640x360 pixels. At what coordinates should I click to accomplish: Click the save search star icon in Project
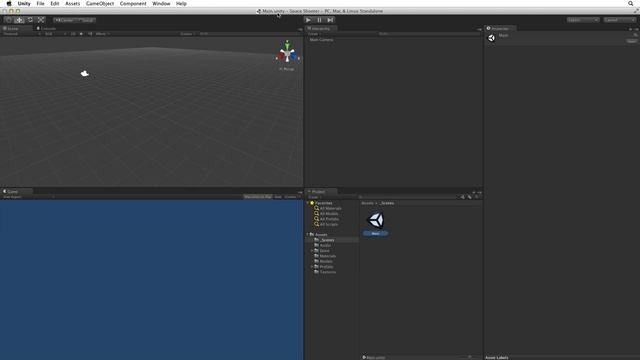tap(477, 197)
